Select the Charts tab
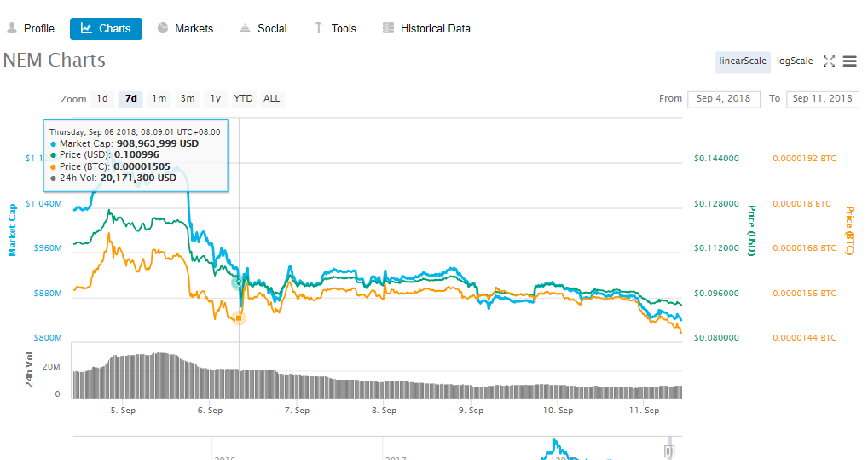Image resolution: width=868 pixels, height=460 pixels. click(x=106, y=29)
